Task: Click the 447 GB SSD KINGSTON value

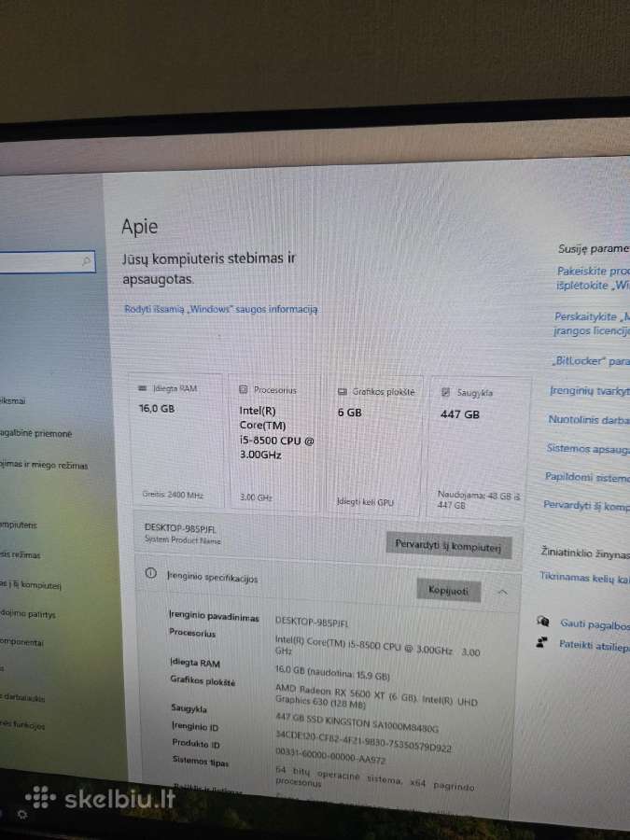Action: 357,722
